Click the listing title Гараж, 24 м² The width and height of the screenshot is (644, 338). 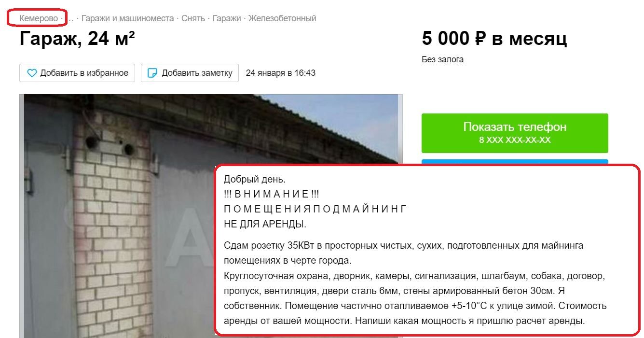77,39
